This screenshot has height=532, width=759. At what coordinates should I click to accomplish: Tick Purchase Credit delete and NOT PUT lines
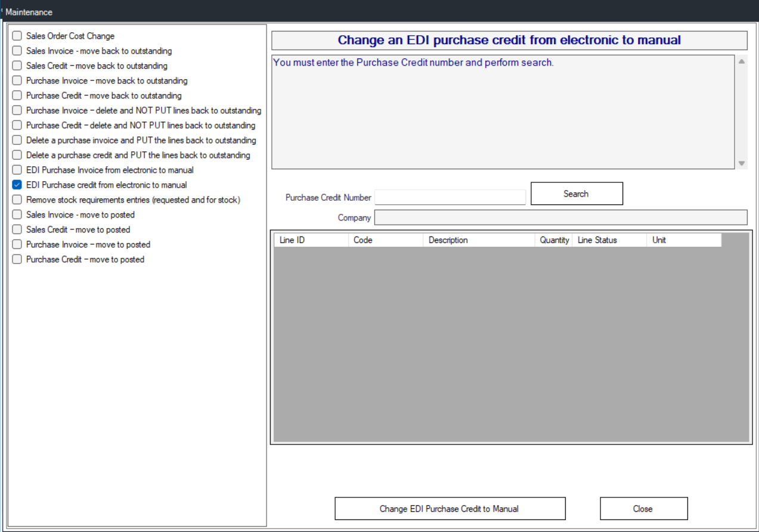tap(17, 125)
